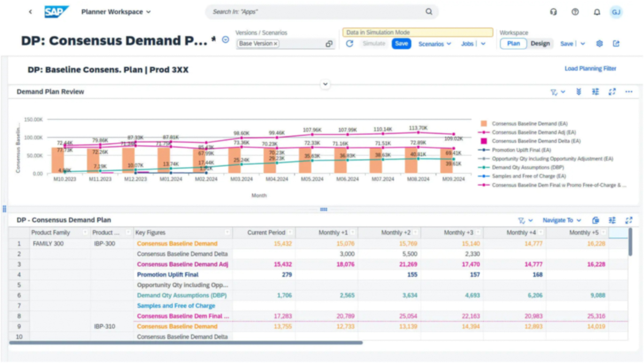The width and height of the screenshot is (644, 363).
Task: Open the headset support icon
Action: click(554, 12)
